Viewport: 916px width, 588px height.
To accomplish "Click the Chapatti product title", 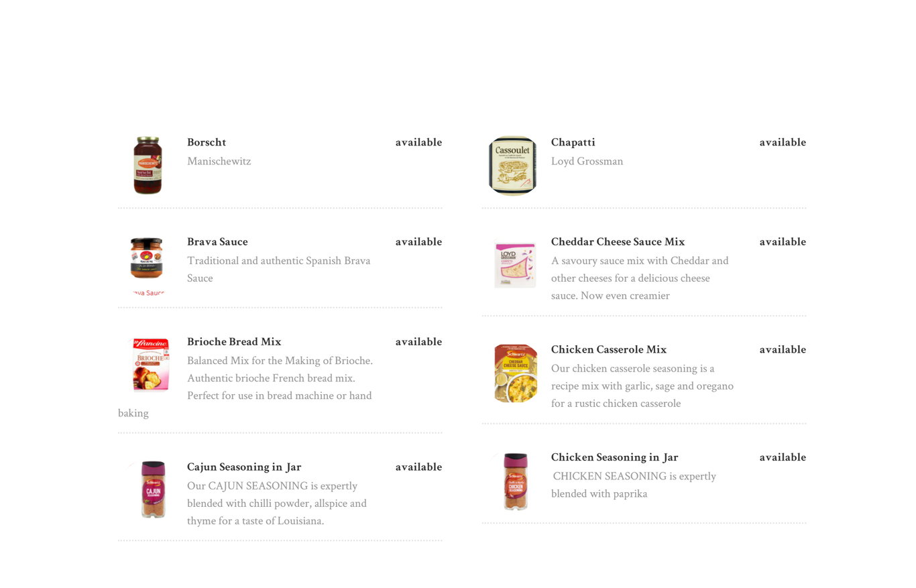I will click(573, 142).
